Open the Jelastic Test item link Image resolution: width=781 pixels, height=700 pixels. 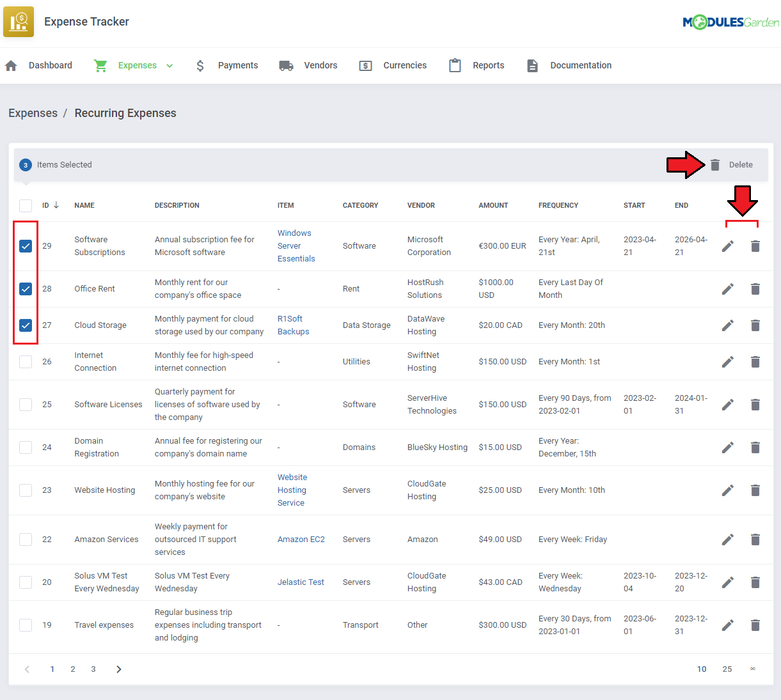click(x=301, y=582)
